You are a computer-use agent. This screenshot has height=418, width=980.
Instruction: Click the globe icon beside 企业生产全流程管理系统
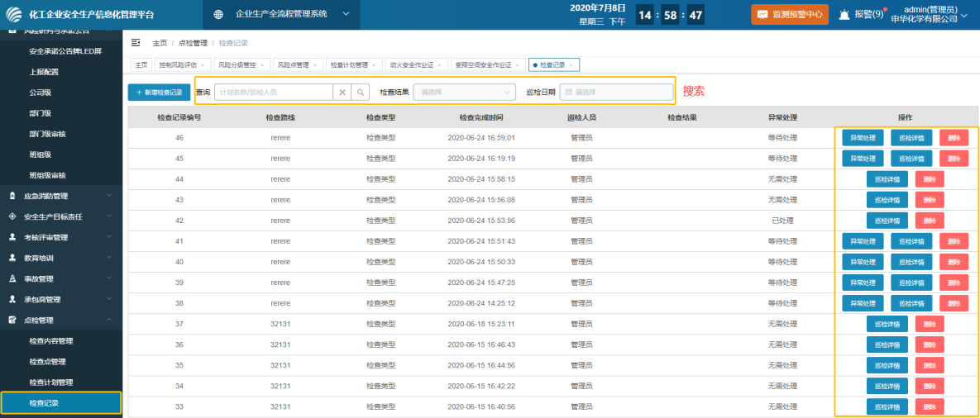coord(219,14)
